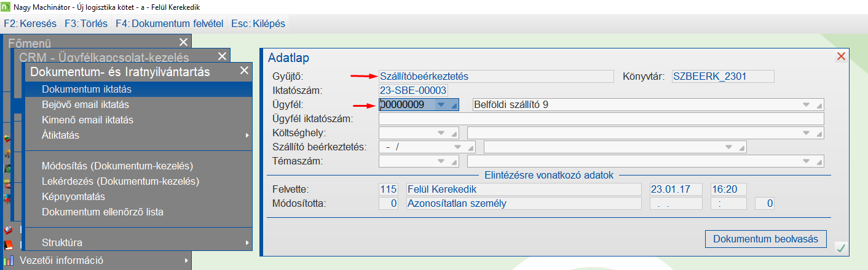Open Lekérdezés (Dokumentum-kezelés)
The height and width of the screenshot is (270, 868).
(139, 182)
